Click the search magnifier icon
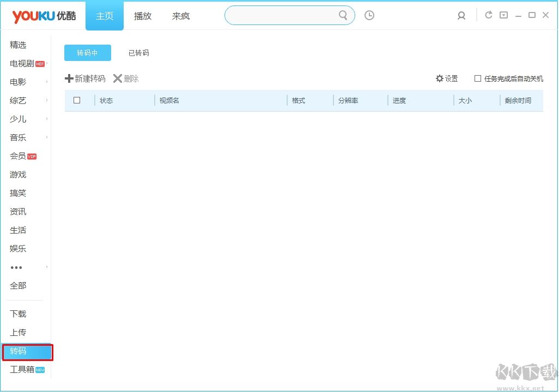 coord(343,15)
